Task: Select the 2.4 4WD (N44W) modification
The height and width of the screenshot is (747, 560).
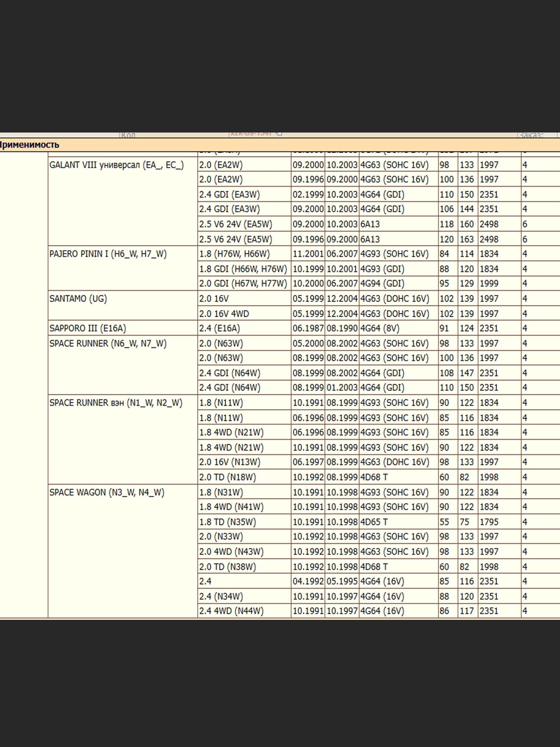Action: (231, 611)
